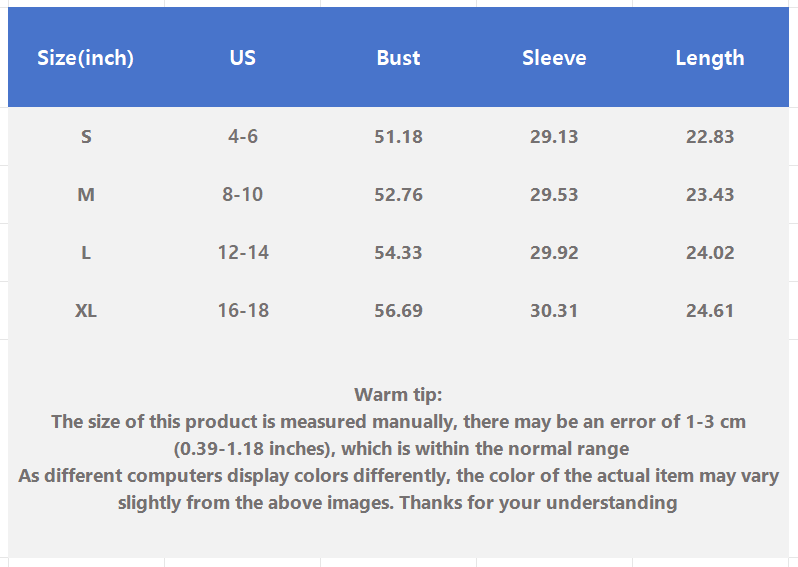Click the M size cell
The width and height of the screenshot is (798, 567).
pyautogui.click(x=86, y=194)
